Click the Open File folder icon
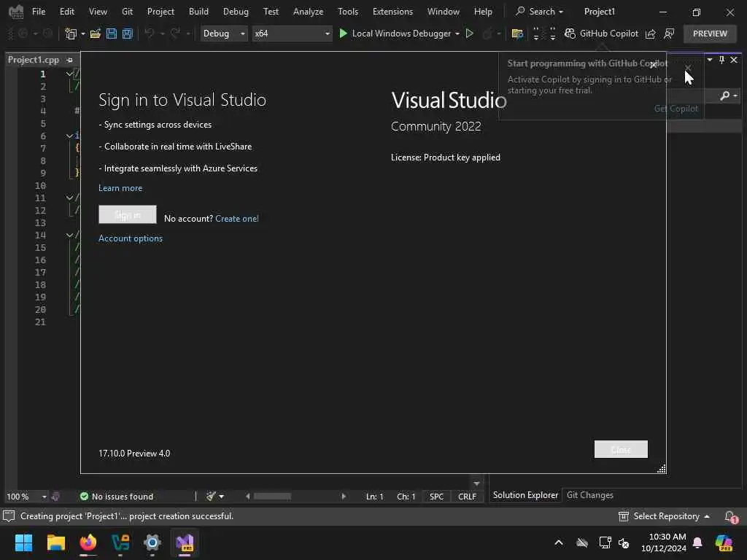The image size is (747, 560). point(96,34)
